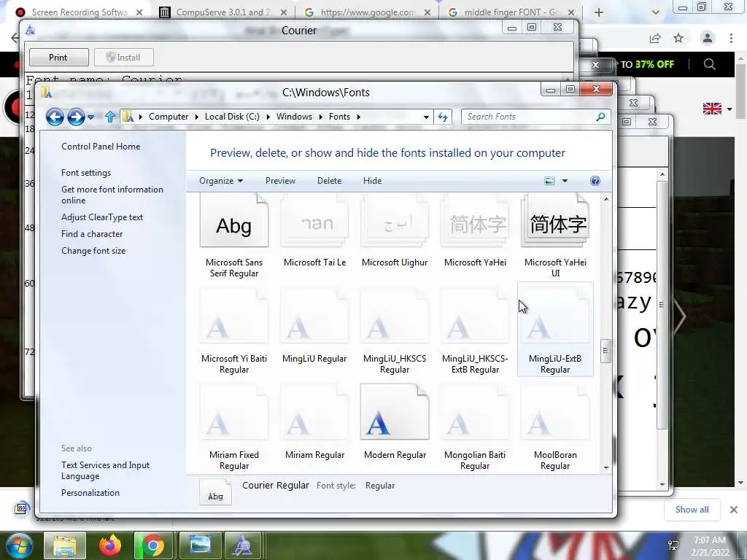Select the MingLiU Regular font

pyautogui.click(x=314, y=326)
